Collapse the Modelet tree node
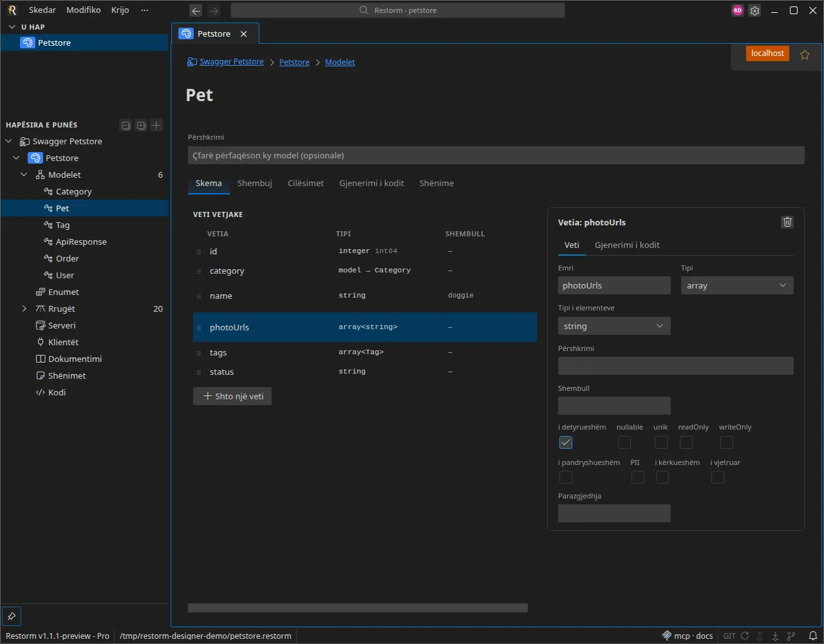 point(24,175)
